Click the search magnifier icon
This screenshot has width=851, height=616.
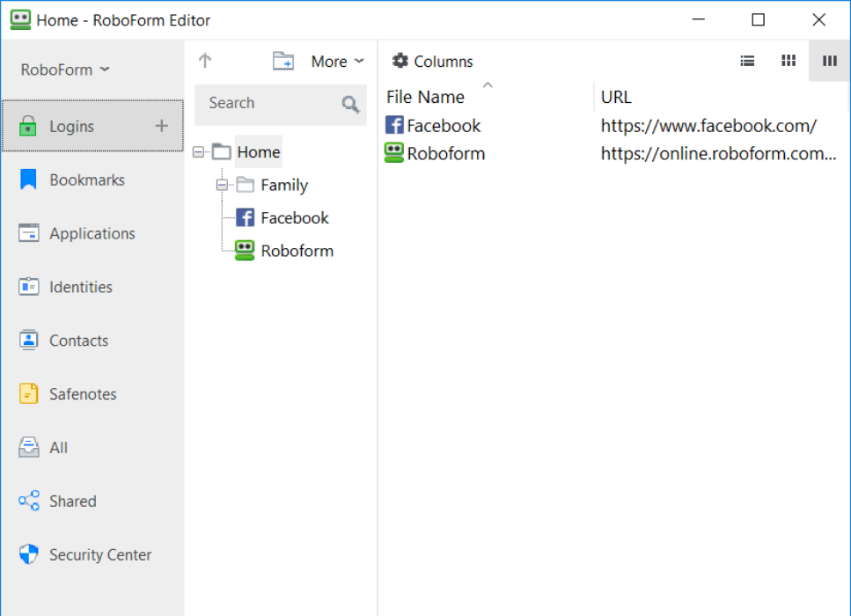point(350,104)
